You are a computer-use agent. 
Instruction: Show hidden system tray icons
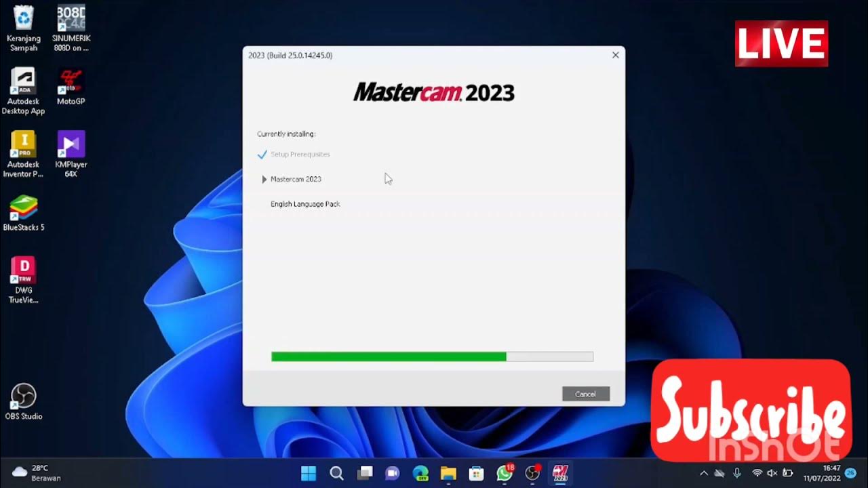click(703, 473)
